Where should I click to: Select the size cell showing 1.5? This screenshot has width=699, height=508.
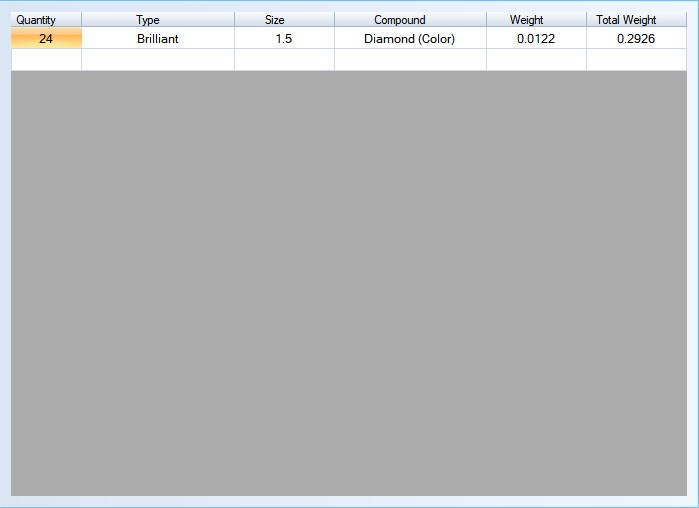pos(284,39)
